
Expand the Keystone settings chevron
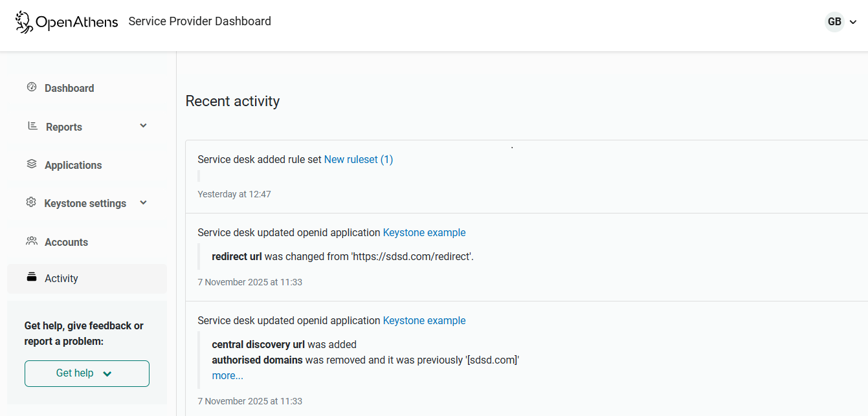pyautogui.click(x=142, y=202)
